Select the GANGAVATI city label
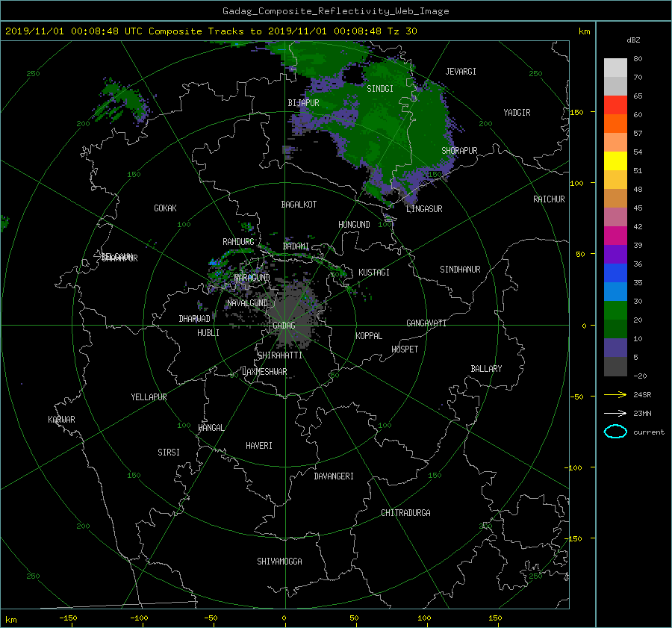The height and width of the screenshot is (628, 672). coord(426,323)
